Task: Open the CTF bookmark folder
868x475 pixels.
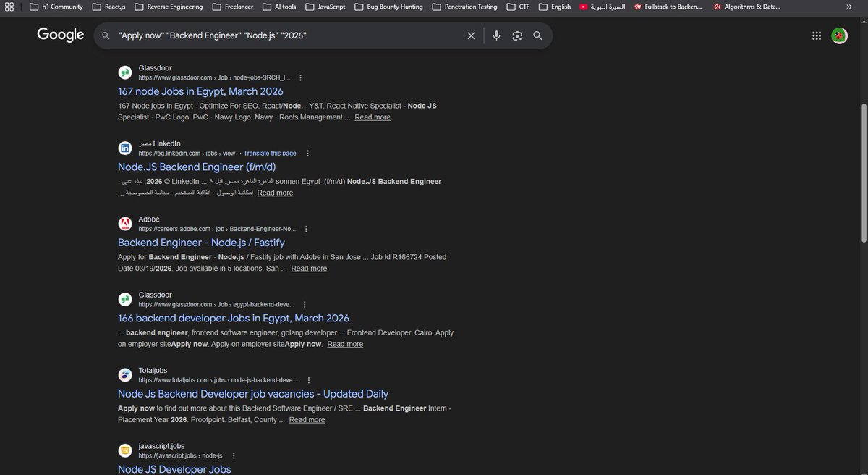Action: point(518,7)
